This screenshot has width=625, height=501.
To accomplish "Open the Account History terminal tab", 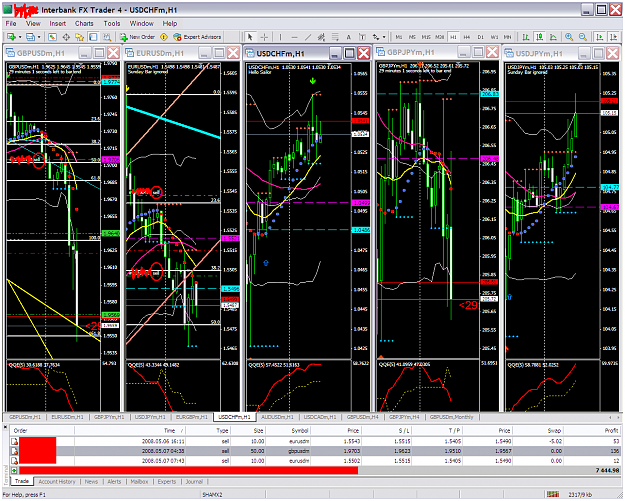I will pos(57,481).
